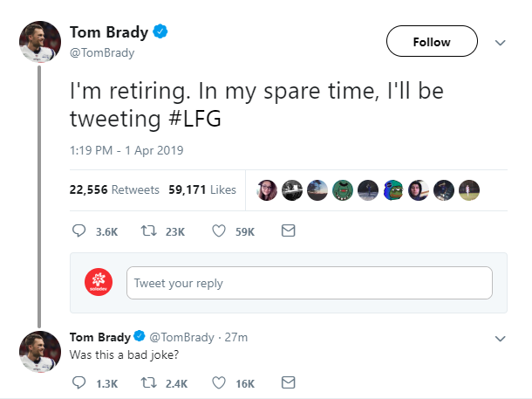Share the 'bad joke' tweet via envelope icon
Viewport: 532px width, 399px height.
289,382
